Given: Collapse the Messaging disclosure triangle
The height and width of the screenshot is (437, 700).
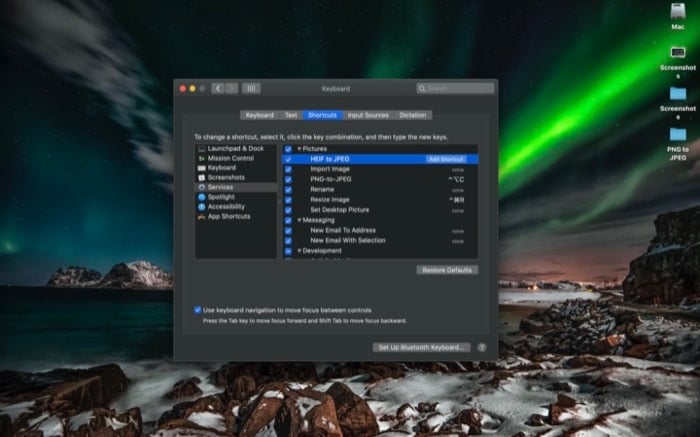Looking at the screenshot, I should pos(299,221).
